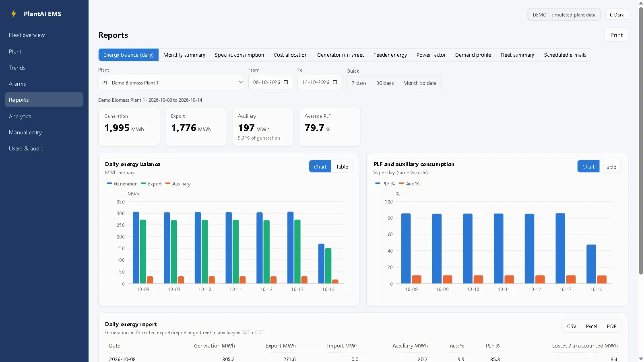Toggle the Auxiliary legend series

[x=178, y=183]
